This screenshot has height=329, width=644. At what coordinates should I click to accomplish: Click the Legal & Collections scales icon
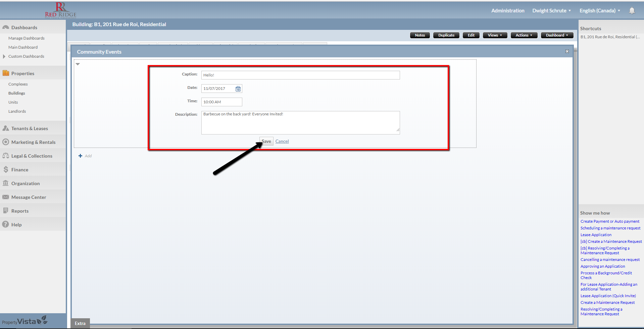6,156
